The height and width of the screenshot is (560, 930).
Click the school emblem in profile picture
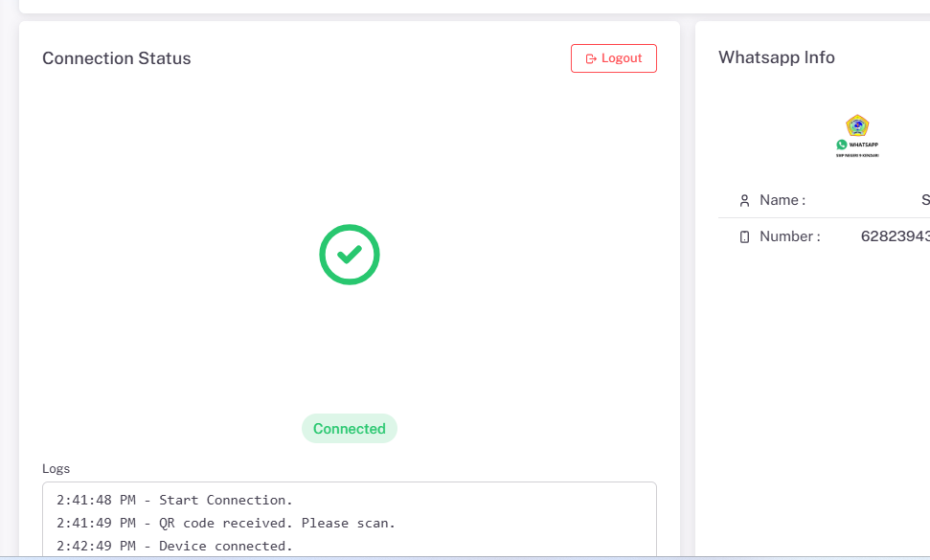pyautogui.click(x=857, y=125)
